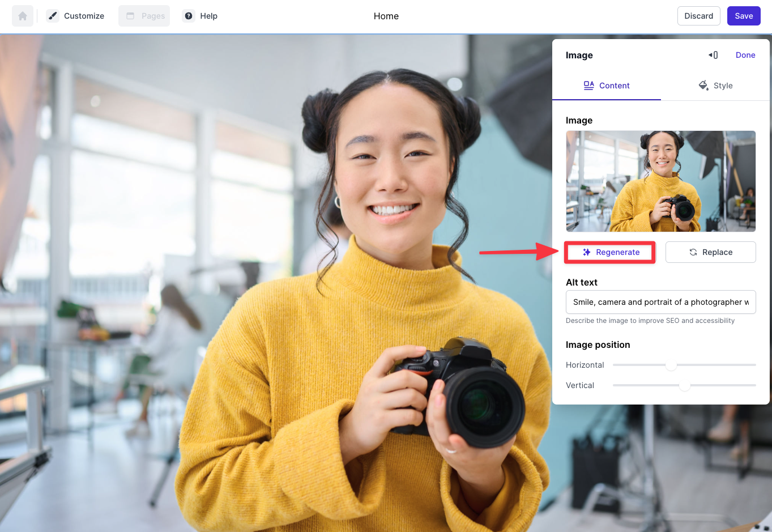Adjust the Horizontal image position slider
Viewport: 772px width, 532px height.
click(x=672, y=365)
